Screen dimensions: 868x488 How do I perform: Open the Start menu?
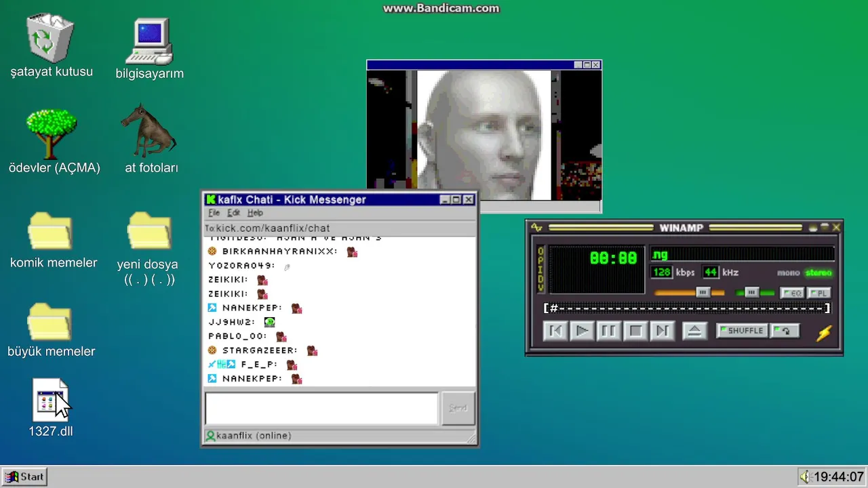[x=24, y=476]
